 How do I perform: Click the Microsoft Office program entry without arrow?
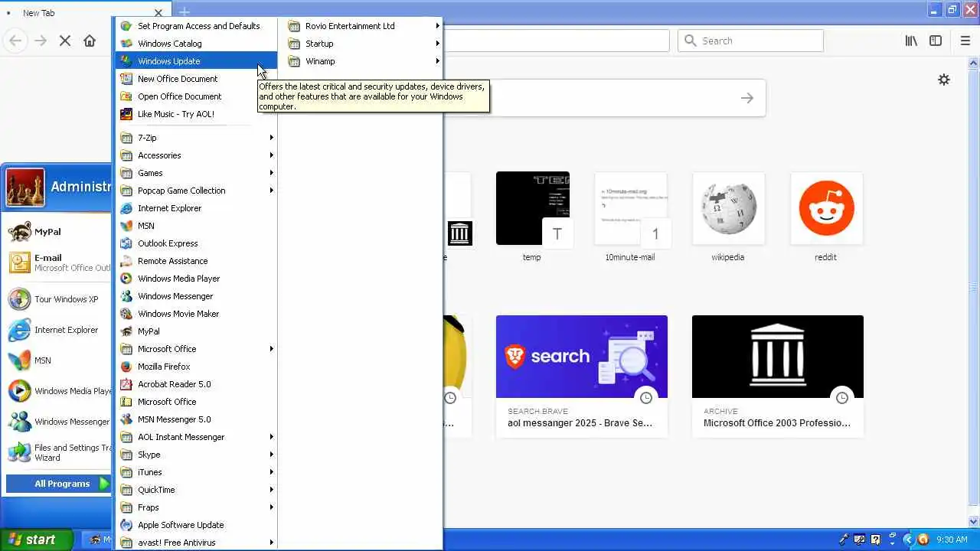pos(196,402)
